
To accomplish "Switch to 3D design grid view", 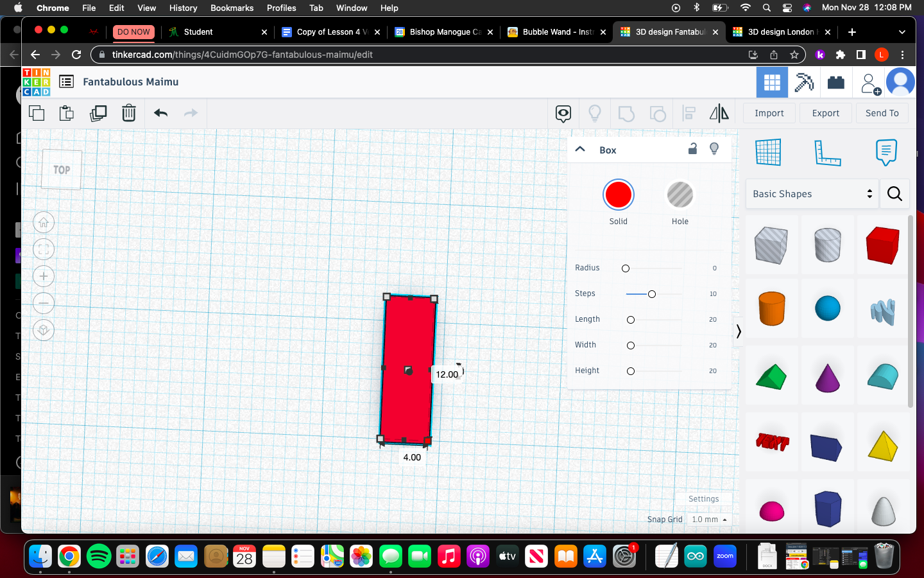I will [x=772, y=82].
